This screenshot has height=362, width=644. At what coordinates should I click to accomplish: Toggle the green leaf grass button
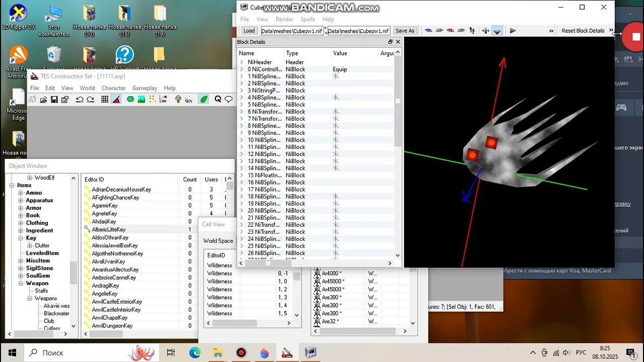(x=203, y=100)
